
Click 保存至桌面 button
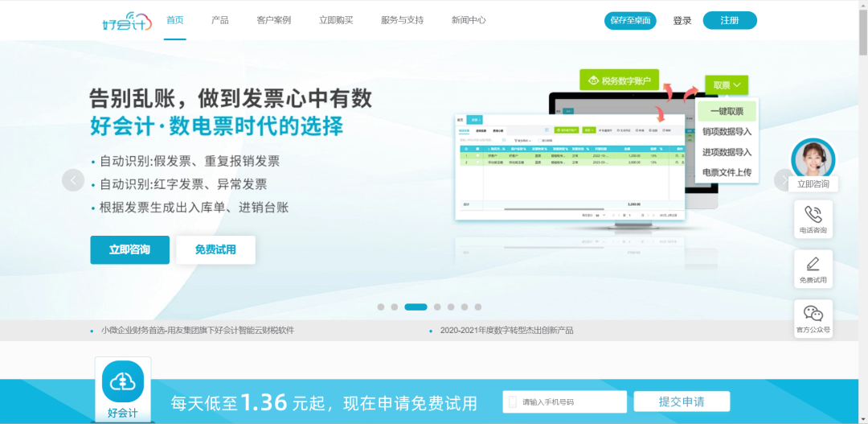[630, 20]
